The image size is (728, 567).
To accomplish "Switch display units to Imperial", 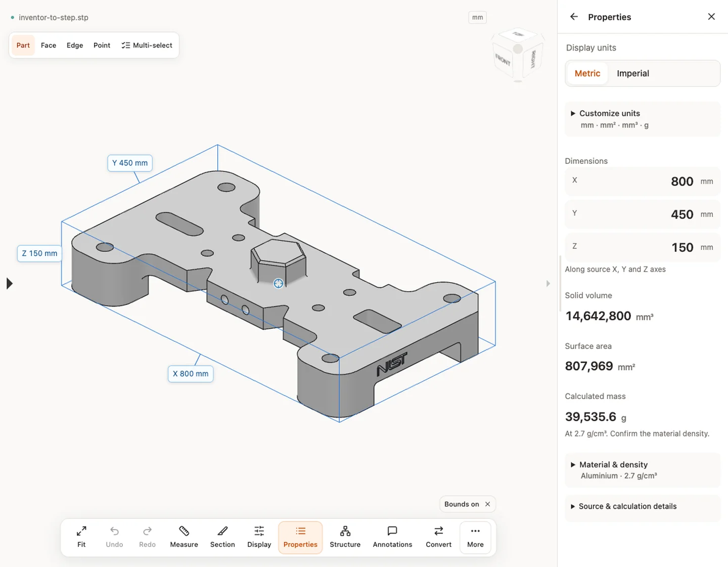I will coord(633,73).
